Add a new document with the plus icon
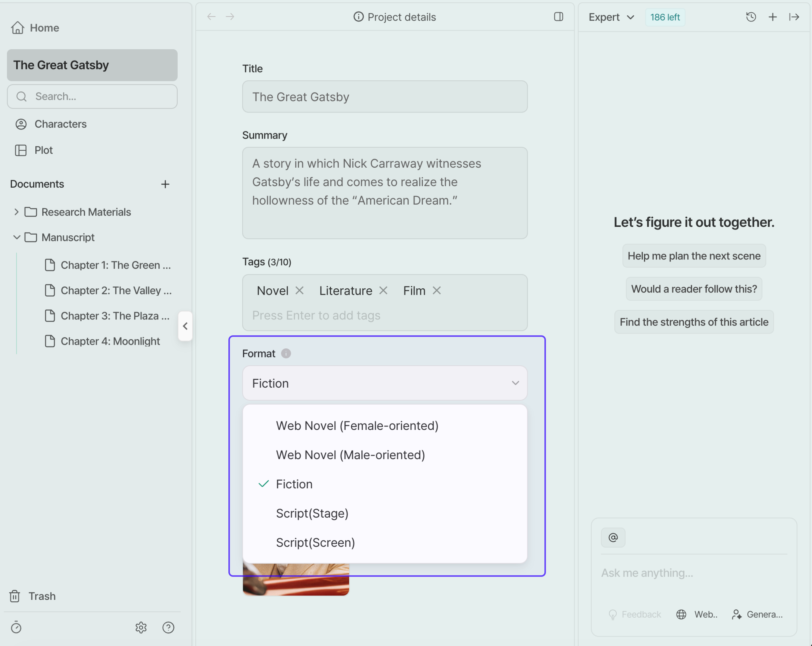The height and width of the screenshot is (646, 812). pyautogui.click(x=165, y=184)
